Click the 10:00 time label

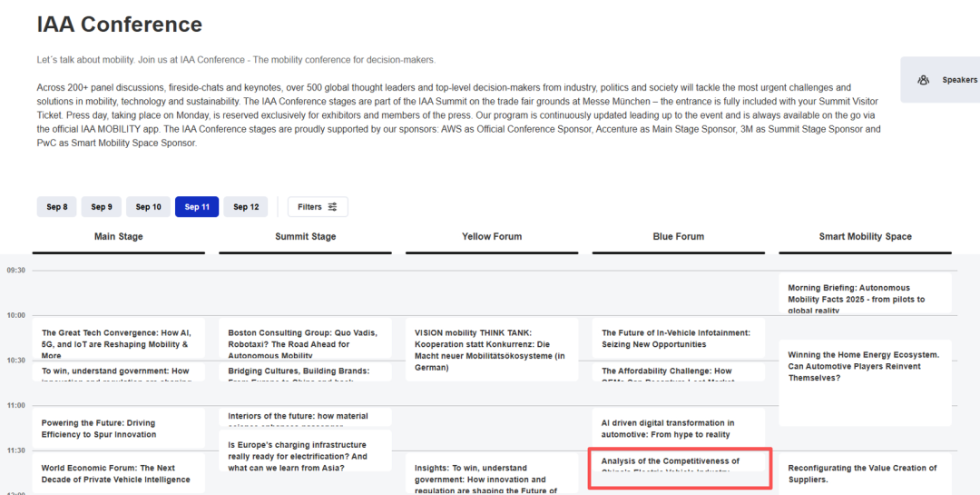coord(16,315)
